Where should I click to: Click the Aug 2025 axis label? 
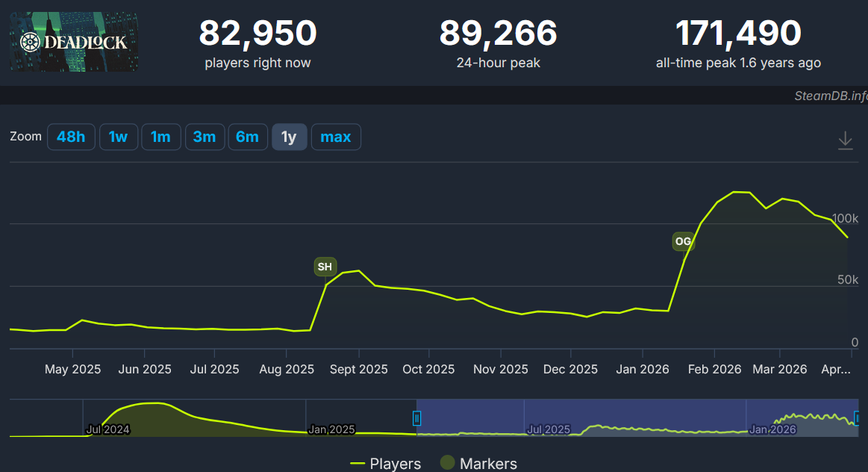pyautogui.click(x=286, y=369)
